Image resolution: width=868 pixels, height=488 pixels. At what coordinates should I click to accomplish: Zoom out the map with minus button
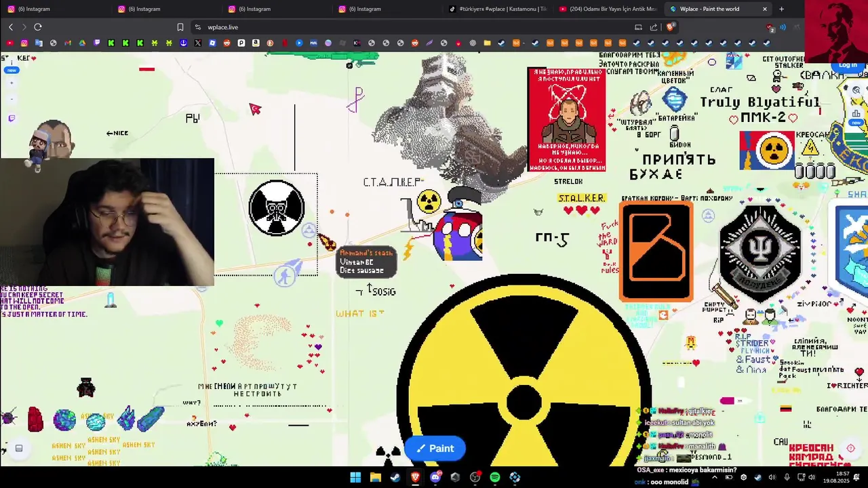click(12, 99)
